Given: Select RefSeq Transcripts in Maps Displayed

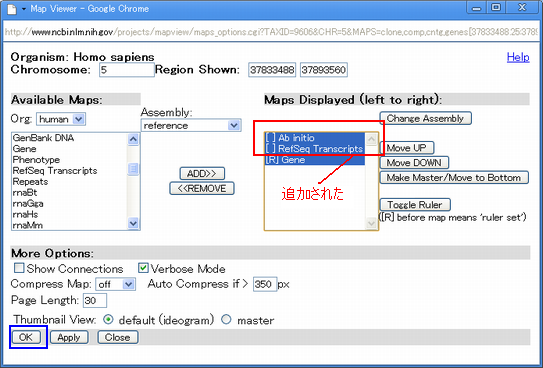Looking at the screenshot, I should (315, 149).
